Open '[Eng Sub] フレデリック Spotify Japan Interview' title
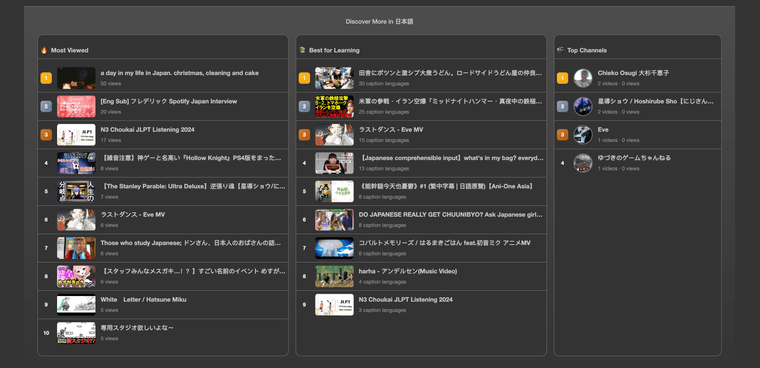The image size is (760, 368). point(169,101)
